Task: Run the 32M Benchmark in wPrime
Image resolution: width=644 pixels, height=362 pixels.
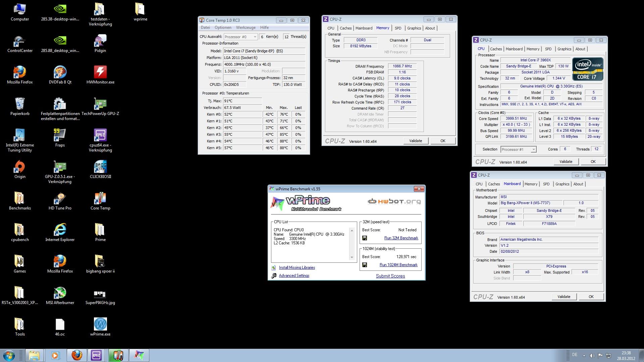Action: click(401, 238)
